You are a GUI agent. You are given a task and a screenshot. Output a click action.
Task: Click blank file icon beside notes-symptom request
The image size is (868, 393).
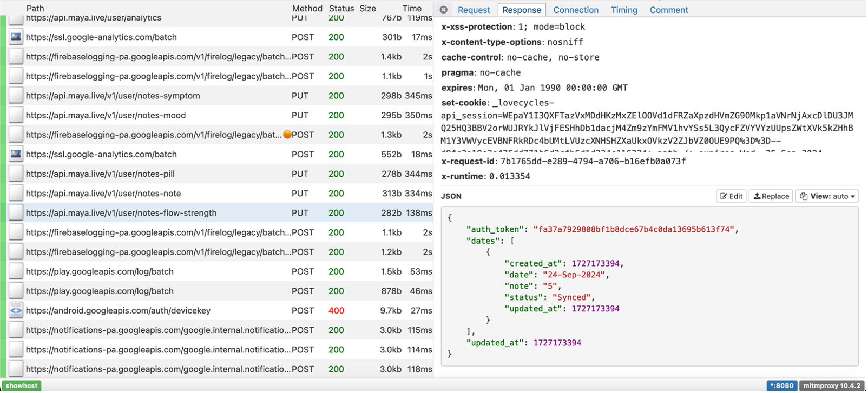(16, 96)
